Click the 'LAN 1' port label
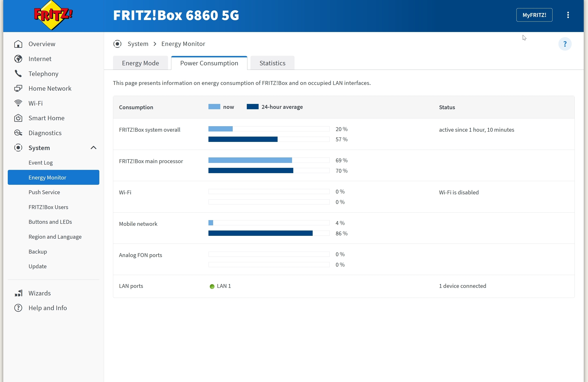The width and height of the screenshot is (588, 382). pyautogui.click(x=224, y=286)
